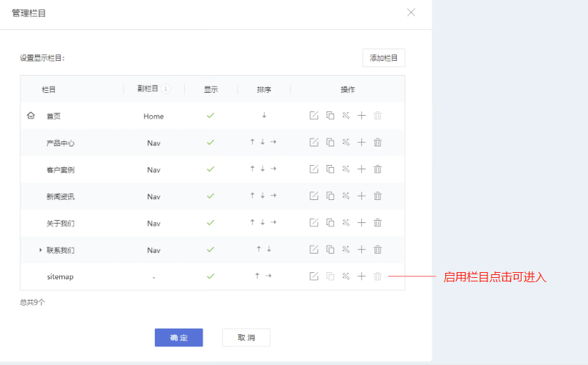Image resolution: width=588 pixels, height=365 pixels.
Task: Indent 产品中心 with the right arrow
Action: [273, 142]
